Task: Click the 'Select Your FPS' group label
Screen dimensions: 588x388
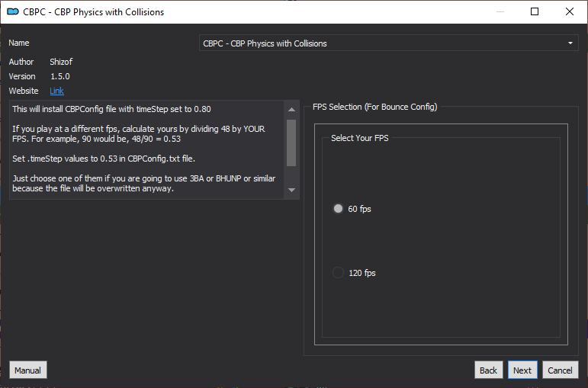Action: tap(360, 138)
